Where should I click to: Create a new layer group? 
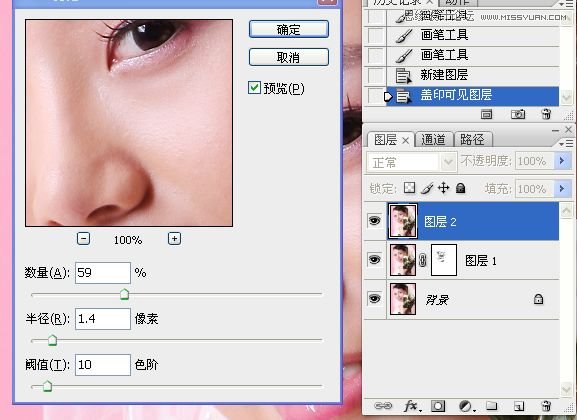tap(492, 406)
